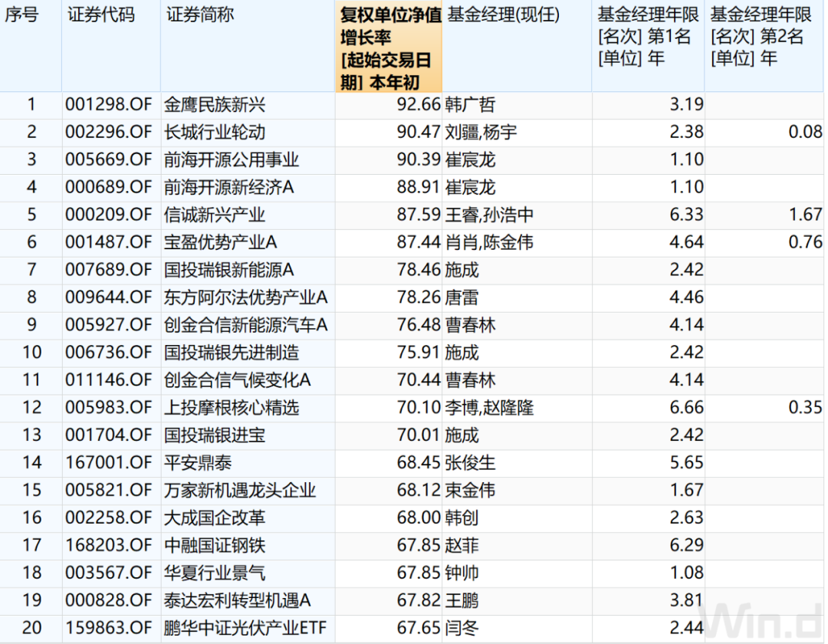Viewport: 828px width, 644px height.
Task: Select fund 上投摩根核心精选
Action: (232, 408)
